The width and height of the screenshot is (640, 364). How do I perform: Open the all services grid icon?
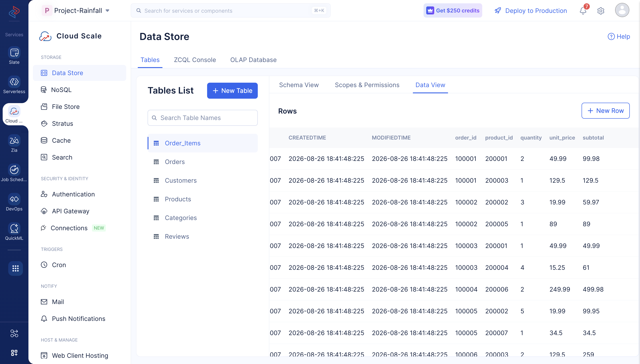tap(16, 268)
